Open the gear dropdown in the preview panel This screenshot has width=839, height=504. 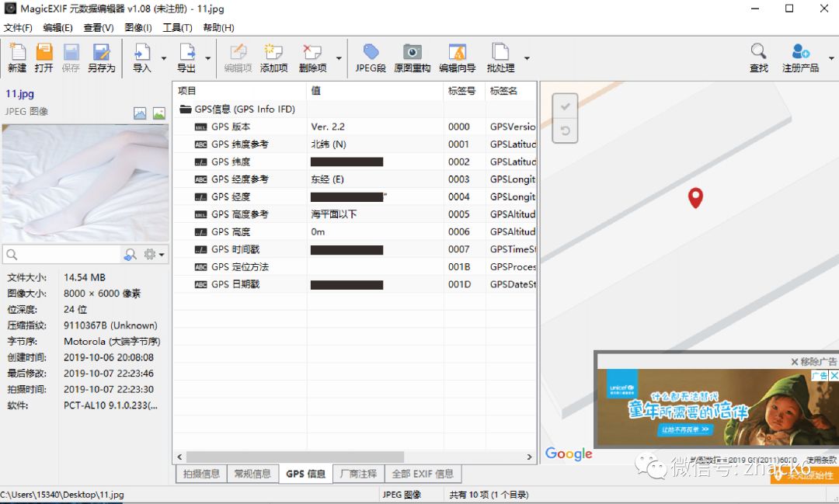(153, 254)
